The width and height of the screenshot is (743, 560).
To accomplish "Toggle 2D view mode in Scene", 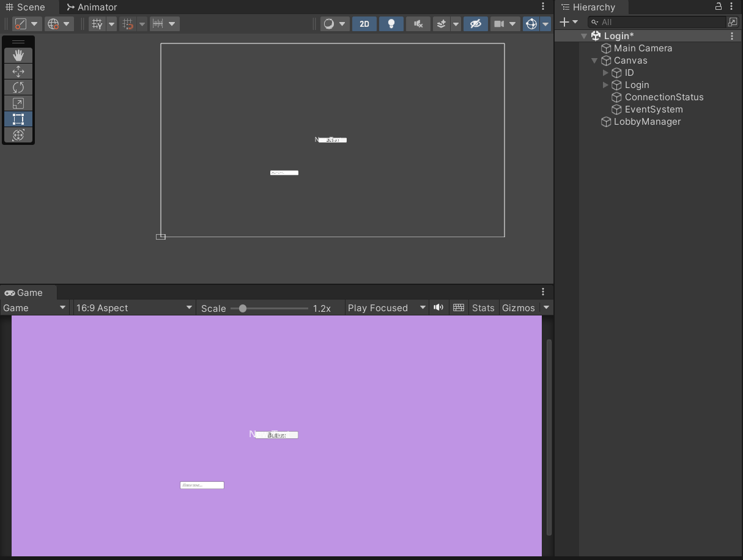I will click(x=364, y=24).
